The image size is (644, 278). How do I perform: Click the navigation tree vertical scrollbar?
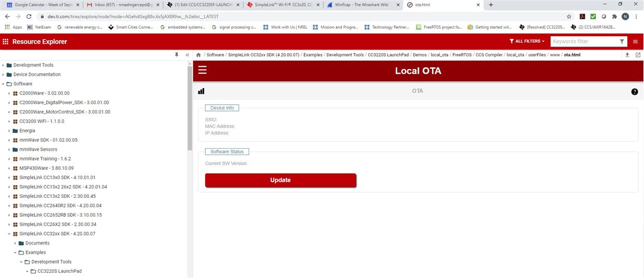pyautogui.click(x=190, y=109)
